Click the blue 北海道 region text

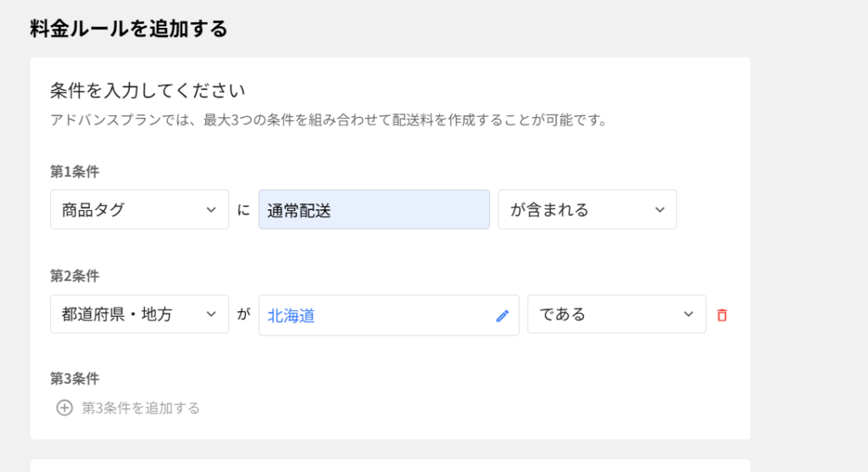click(292, 315)
